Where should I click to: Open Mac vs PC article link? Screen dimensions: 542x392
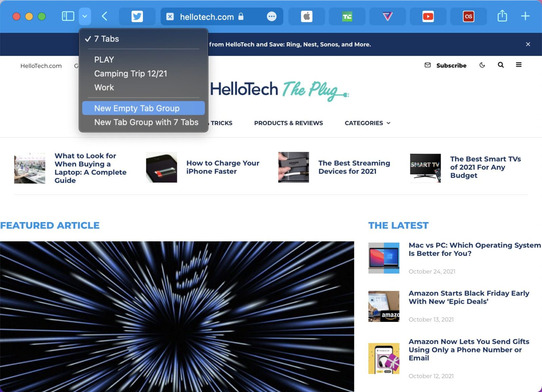(x=474, y=249)
